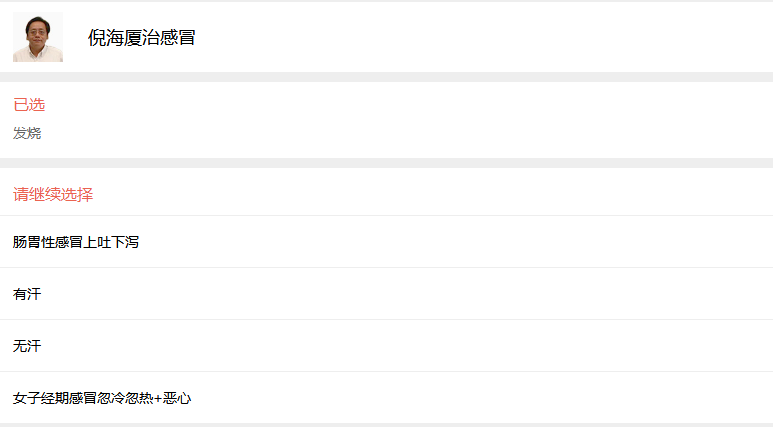Tap the menstrual cold symptom row
The height and width of the screenshot is (427, 773).
[x=102, y=398]
